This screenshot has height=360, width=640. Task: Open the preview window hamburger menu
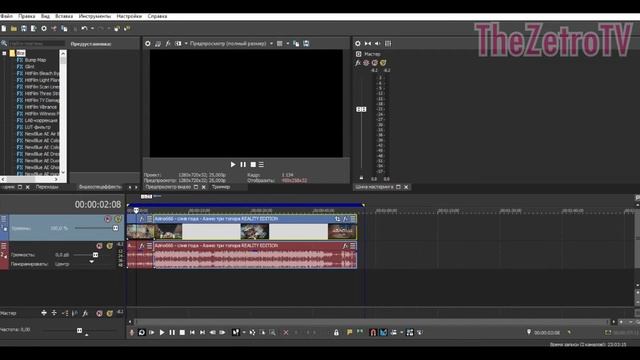click(261, 164)
